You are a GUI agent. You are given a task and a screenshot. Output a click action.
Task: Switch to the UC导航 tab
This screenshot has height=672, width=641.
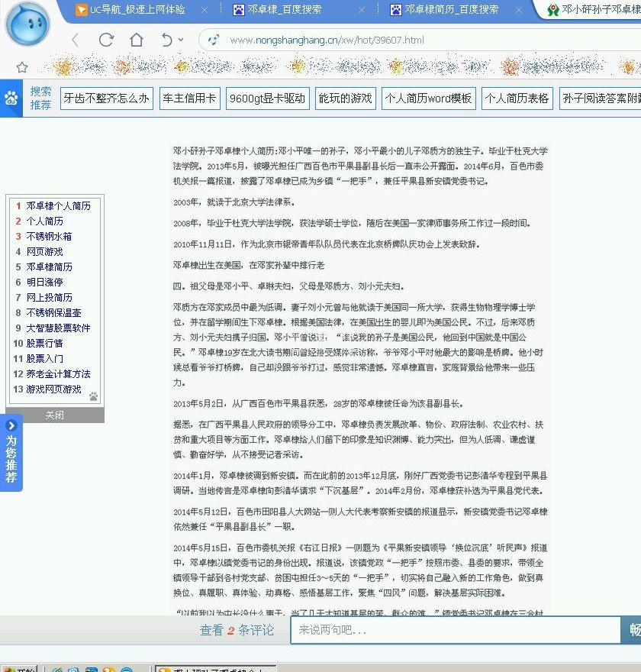[136, 10]
